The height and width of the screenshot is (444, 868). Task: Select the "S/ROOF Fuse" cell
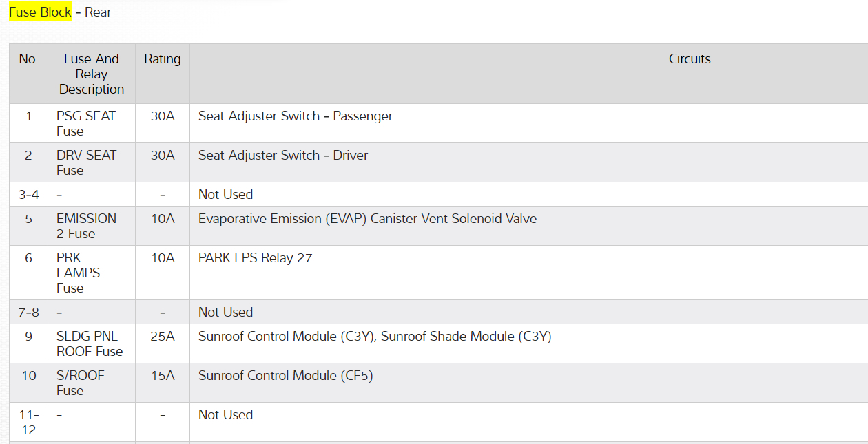[x=81, y=383]
